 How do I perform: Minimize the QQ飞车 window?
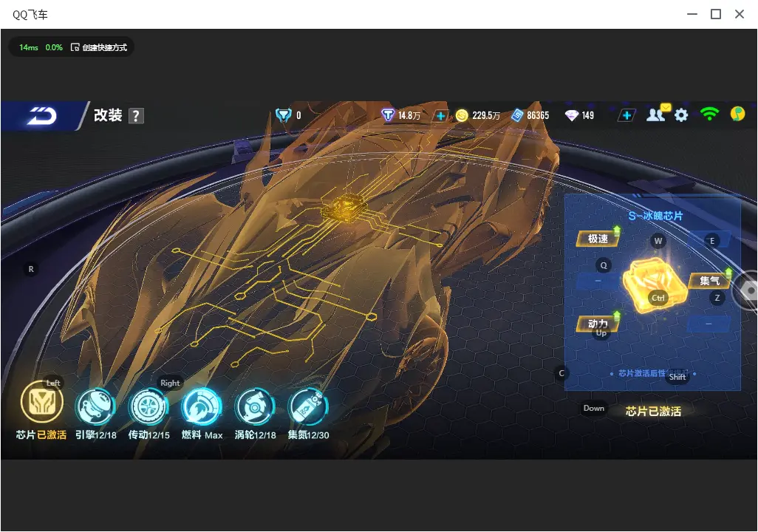(692, 14)
